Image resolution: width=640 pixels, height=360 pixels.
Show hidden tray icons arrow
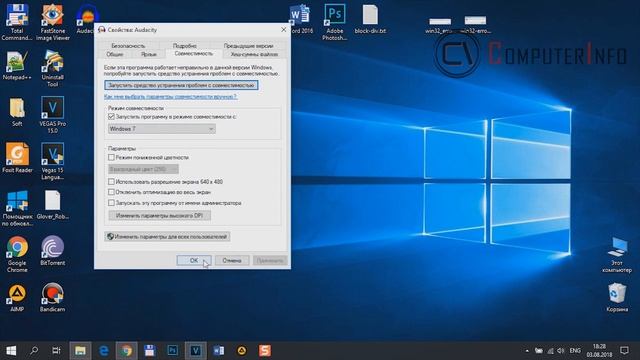(x=527, y=351)
